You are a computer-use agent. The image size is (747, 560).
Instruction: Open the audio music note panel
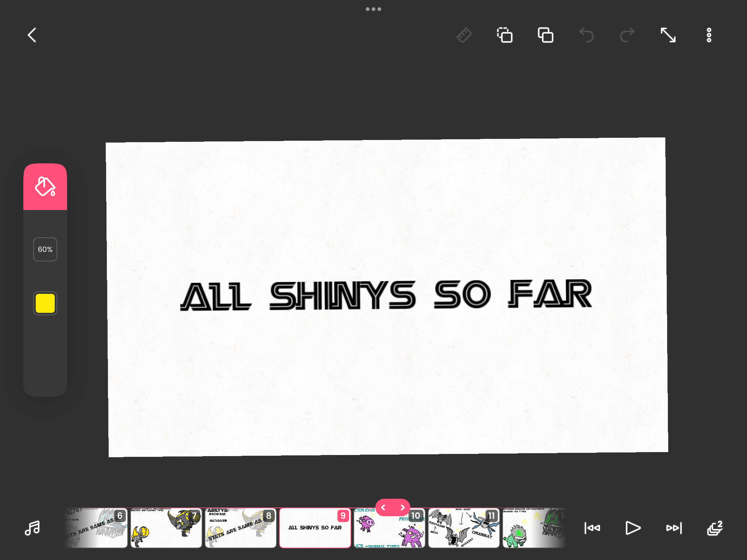32,528
